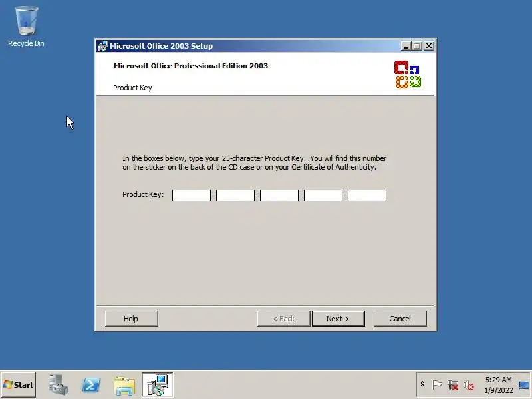Click the 'Microsoft Office Professional Edition 2003' heading
The height and width of the screenshot is (399, 532).
191,66
